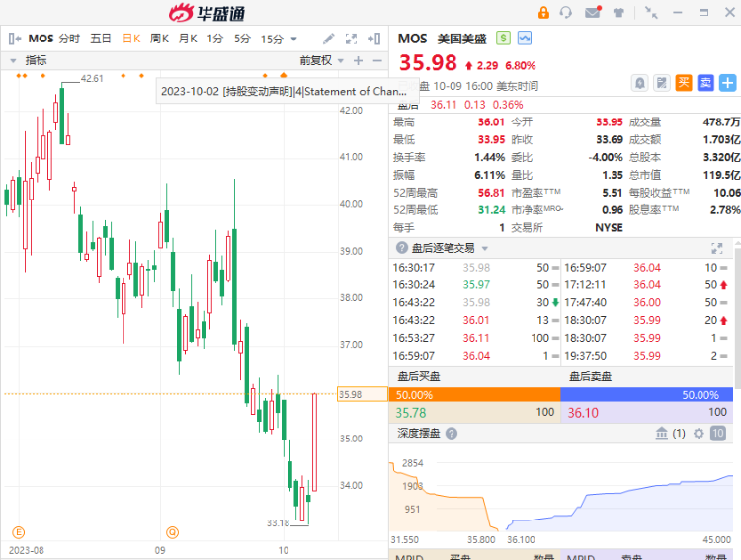
Task: Click the 16:53:27 trade row at 36.11
Action: [x=474, y=338]
